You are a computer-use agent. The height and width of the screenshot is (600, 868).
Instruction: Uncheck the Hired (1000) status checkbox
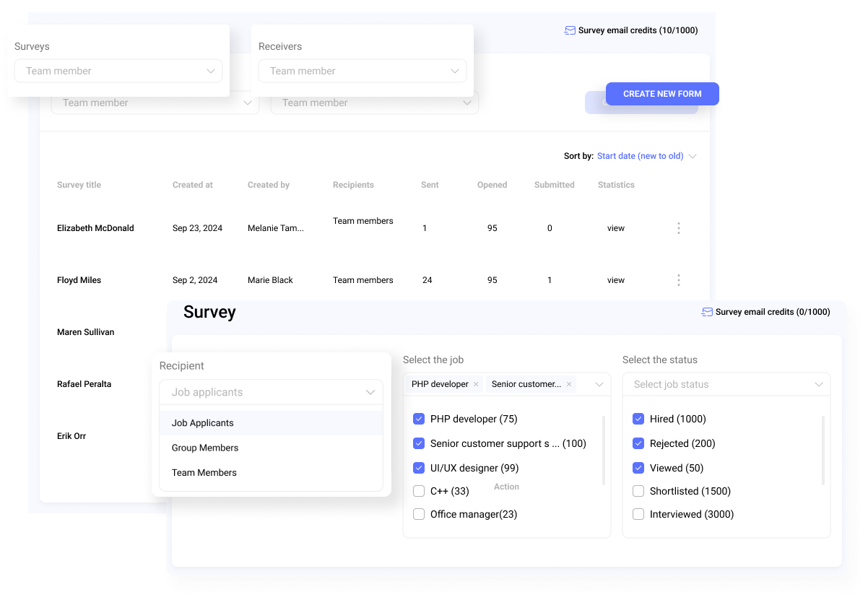pos(638,419)
